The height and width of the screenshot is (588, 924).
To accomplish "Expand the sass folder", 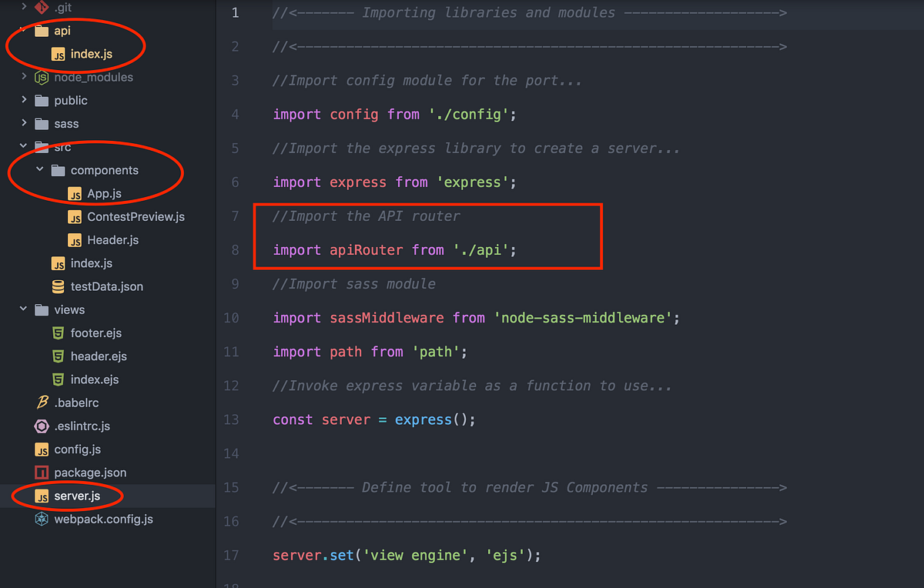I will pyautogui.click(x=23, y=123).
